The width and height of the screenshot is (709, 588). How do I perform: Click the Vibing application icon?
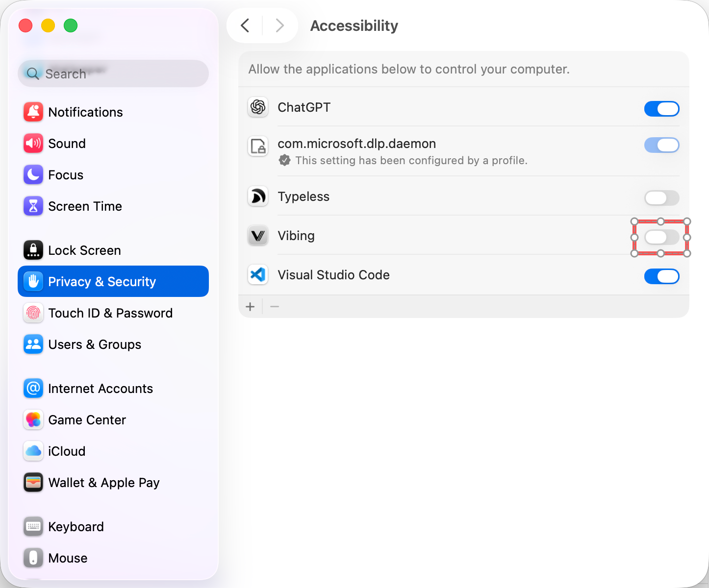pyautogui.click(x=257, y=236)
